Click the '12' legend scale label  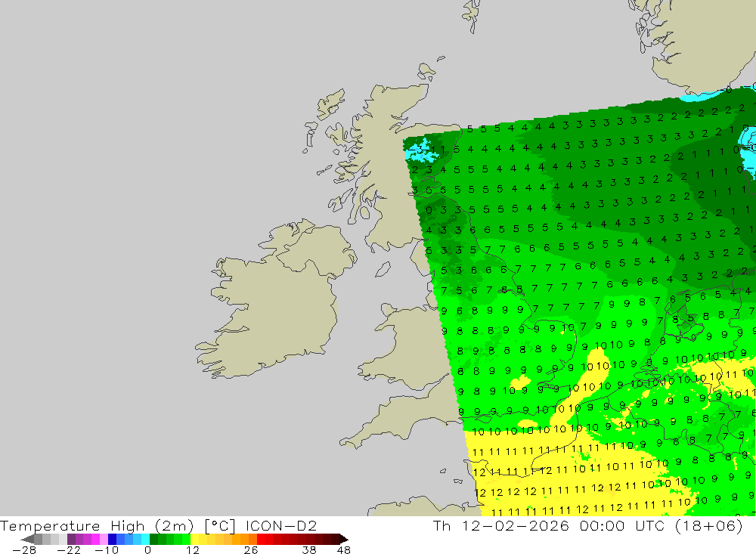point(192,550)
